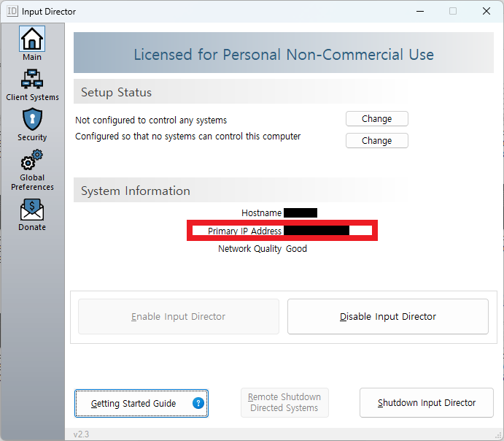Viewport: 504px width, 441px height.
Task: Click Shutdown Input Director
Action: (x=426, y=403)
